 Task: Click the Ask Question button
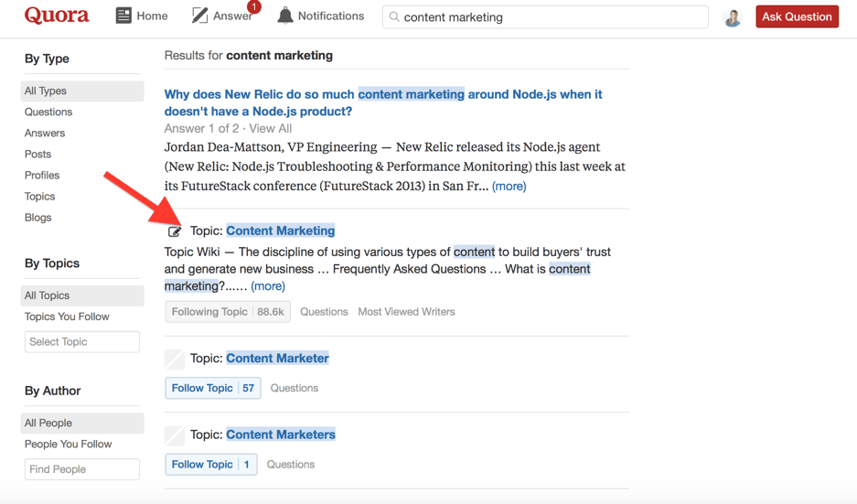point(797,17)
